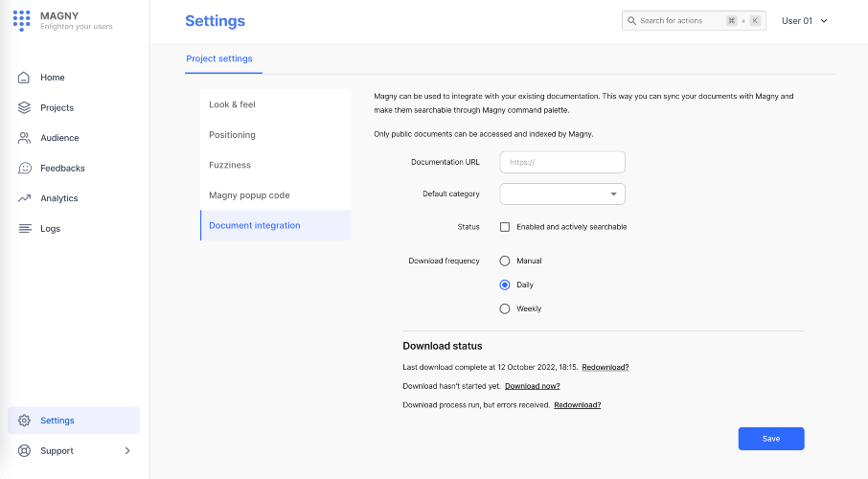
Task: Open the Default category dropdown
Action: pos(562,194)
